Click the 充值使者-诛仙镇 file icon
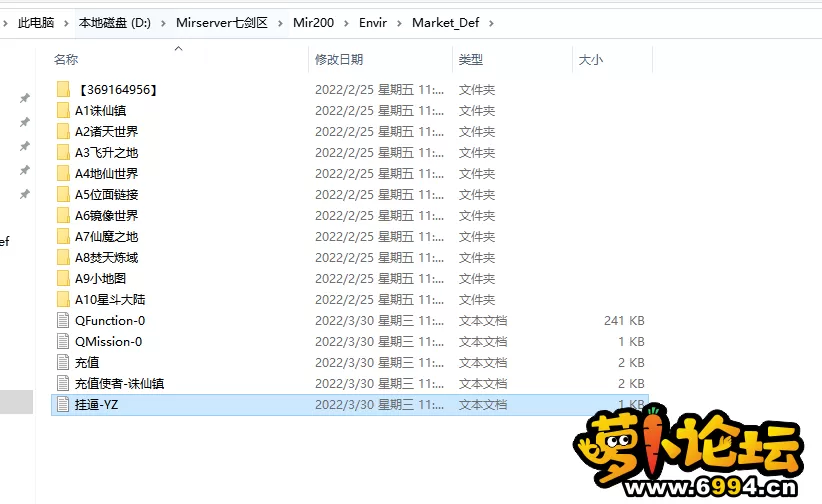The height and width of the screenshot is (504, 822). coord(63,383)
